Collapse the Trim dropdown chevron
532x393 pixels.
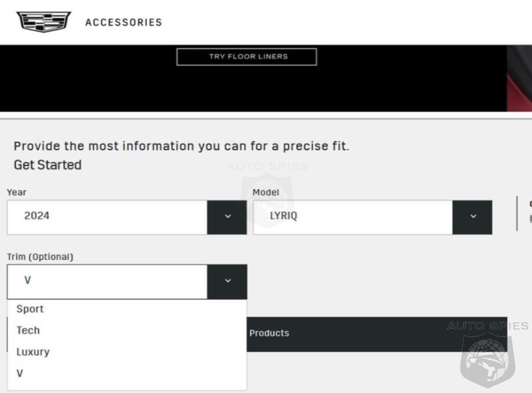tap(227, 282)
